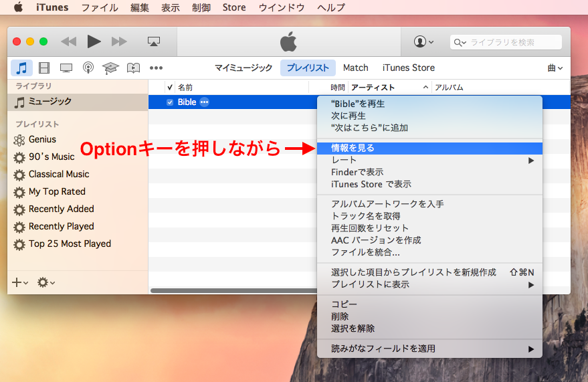The width and height of the screenshot is (588, 382).
Task: Open the Recently Played playlist
Action: click(x=78, y=226)
